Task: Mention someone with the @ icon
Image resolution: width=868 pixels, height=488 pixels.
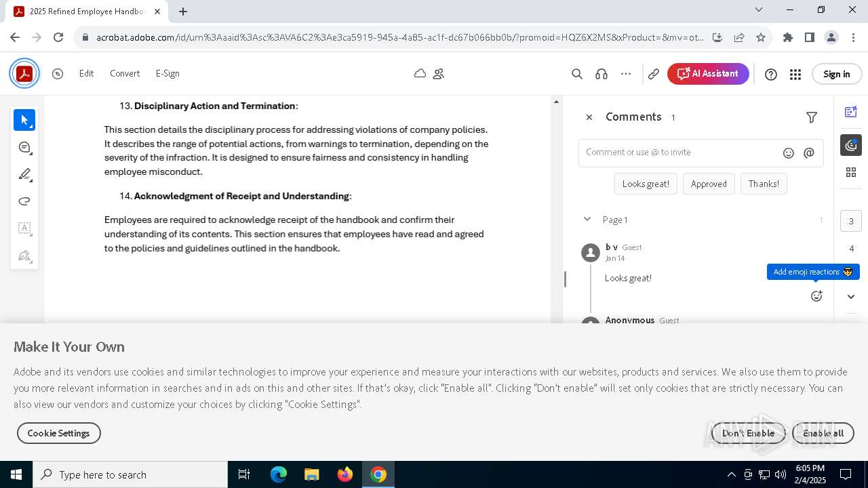Action: click(809, 153)
